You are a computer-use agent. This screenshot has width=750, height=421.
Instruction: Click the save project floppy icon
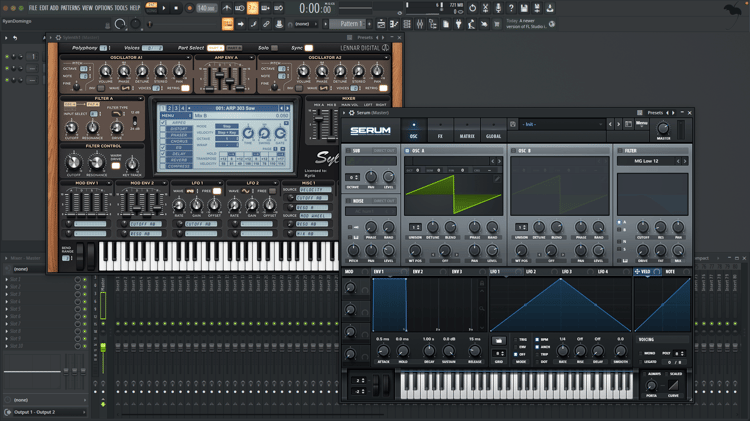(x=524, y=8)
